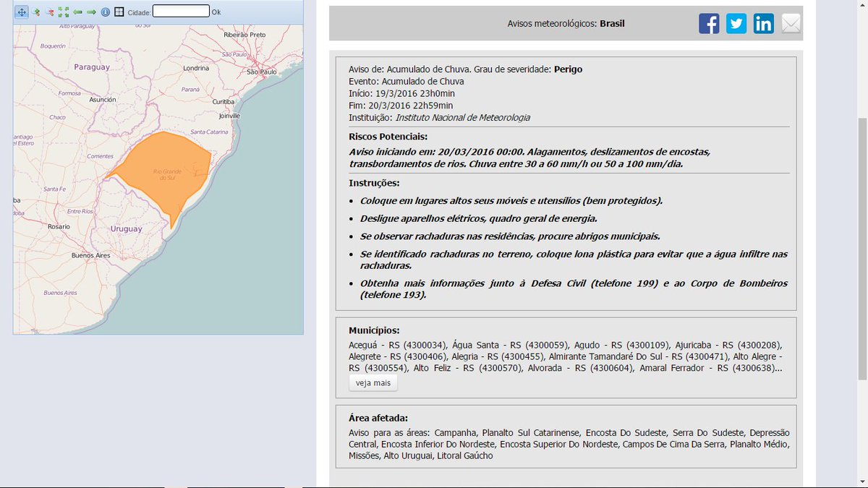
Task: Click Desligue aparelhos elétricos instruction
Action: pos(479,218)
